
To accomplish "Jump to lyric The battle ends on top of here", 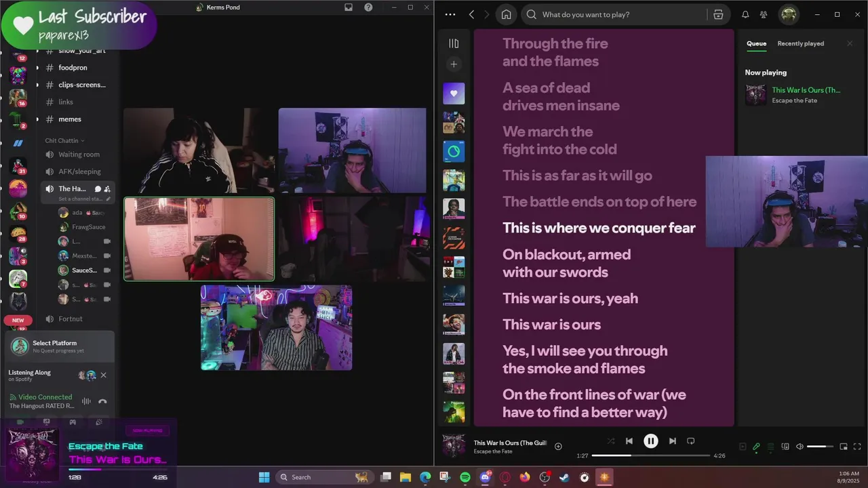I will pyautogui.click(x=599, y=201).
